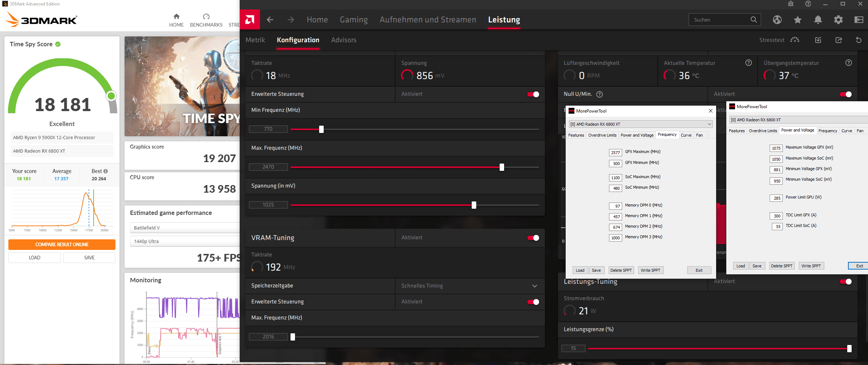Show help for Übergangstemperatur
This screenshot has height=365, width=868.
[849, 63]
